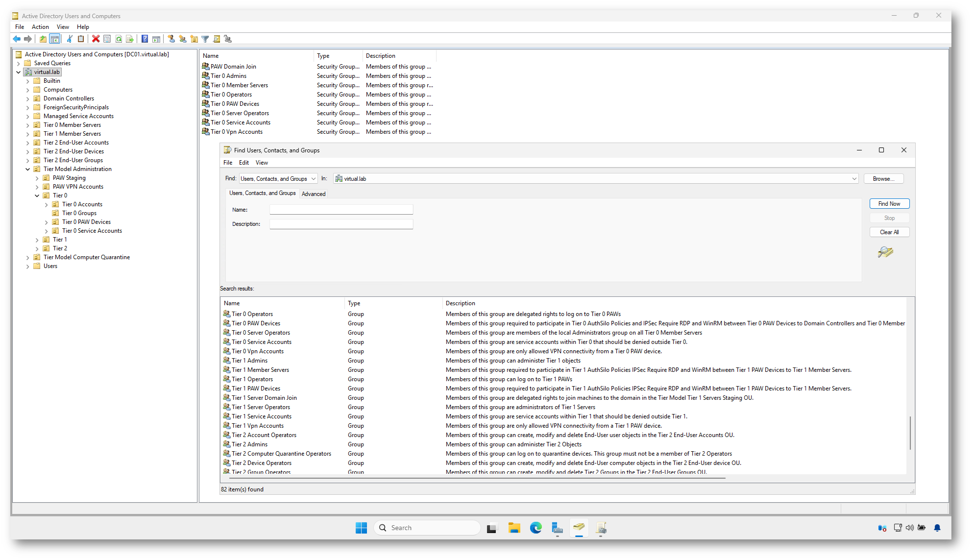Open the Windows Start button
Screen dimensions: 972x560
(x=361, y=528)
